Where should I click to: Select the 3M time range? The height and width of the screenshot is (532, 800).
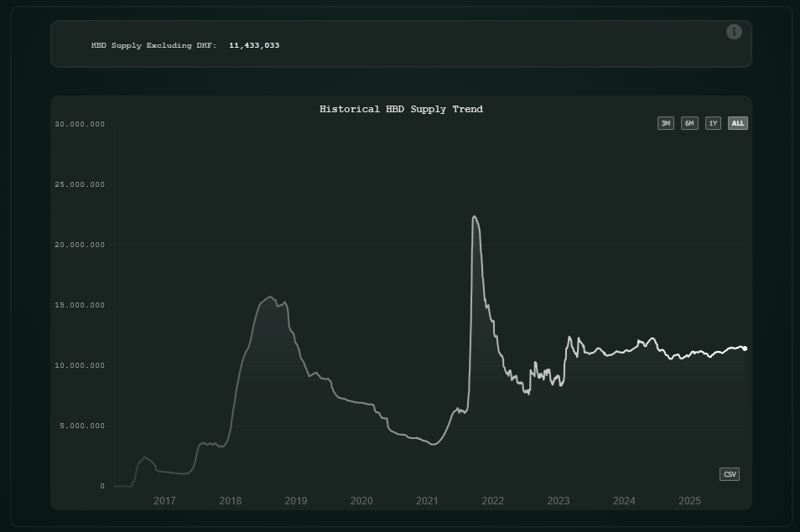[x=665, y=123]
